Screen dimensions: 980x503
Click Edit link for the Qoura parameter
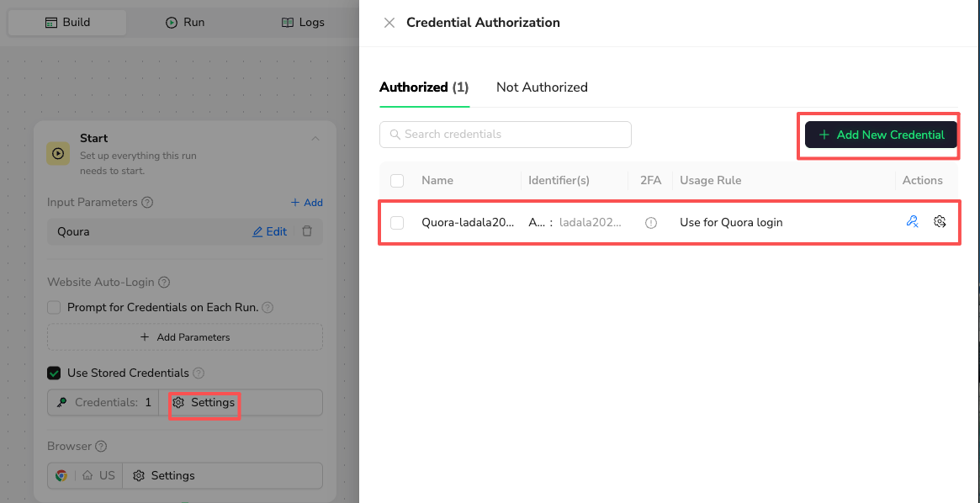[270, 231]
